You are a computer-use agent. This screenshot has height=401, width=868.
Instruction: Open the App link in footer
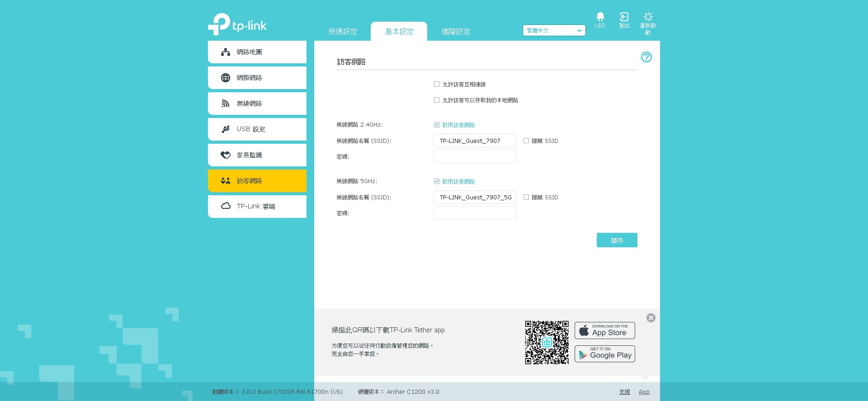(x=644, y=392)
